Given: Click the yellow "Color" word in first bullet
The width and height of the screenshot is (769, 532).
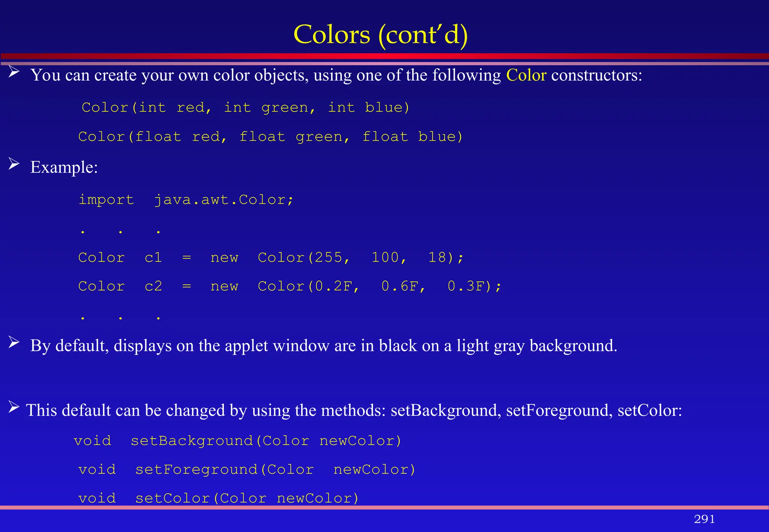Looking at the screenshot, I should click(x=526, y=75).
